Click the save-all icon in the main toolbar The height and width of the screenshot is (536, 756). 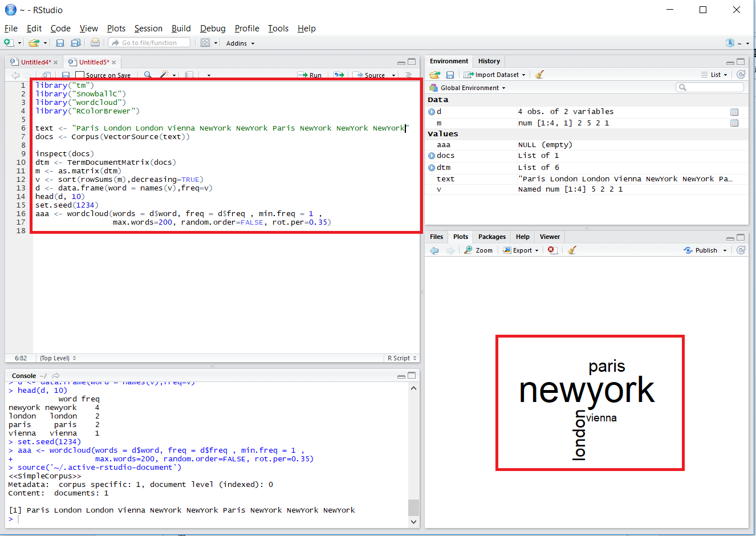tap(75, 43)
